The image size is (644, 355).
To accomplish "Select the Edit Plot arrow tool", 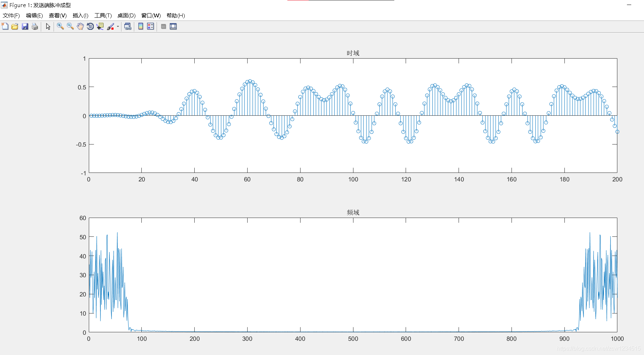I will pyautogui.click(x=48, y=26).
